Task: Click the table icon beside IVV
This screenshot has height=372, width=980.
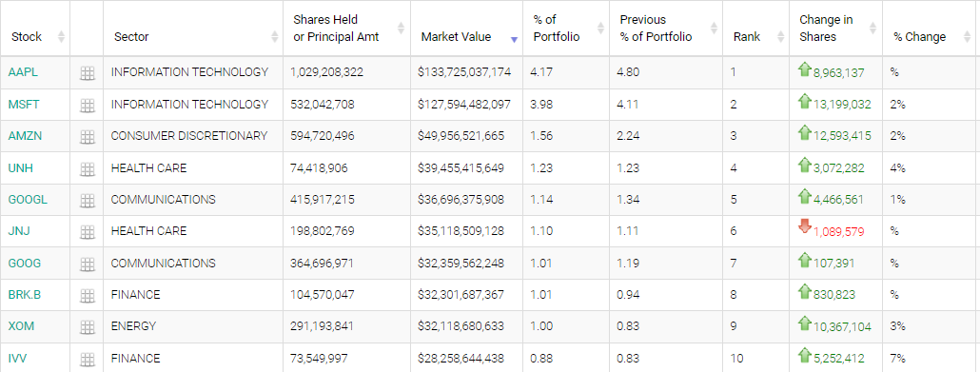Action: click(87, 359)
